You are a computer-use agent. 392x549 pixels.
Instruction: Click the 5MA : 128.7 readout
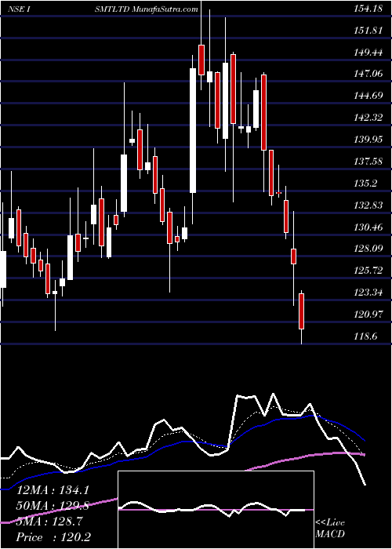[x=49, y=522]
